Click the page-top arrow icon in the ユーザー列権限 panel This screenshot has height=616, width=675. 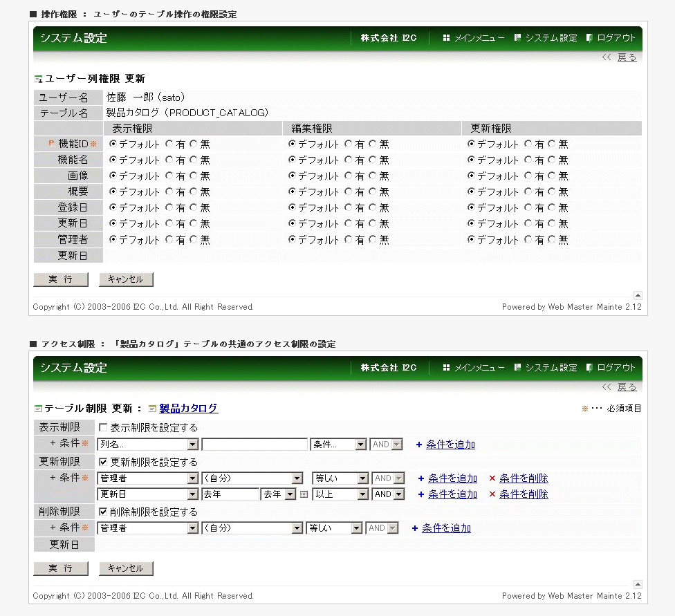637,295
